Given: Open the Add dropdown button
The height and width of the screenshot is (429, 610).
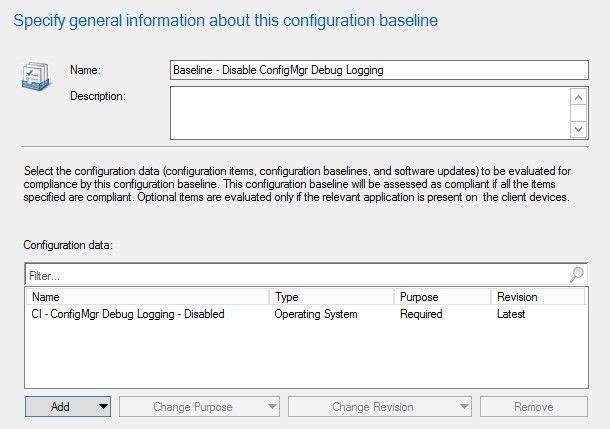Looking at the screenshot, I should coord(68,406).
